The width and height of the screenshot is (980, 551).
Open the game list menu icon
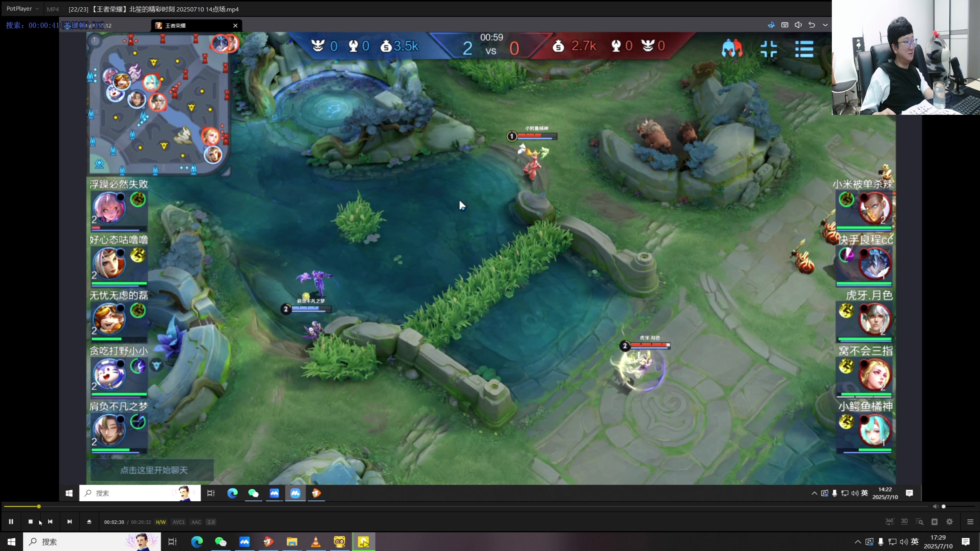[804, 49]
